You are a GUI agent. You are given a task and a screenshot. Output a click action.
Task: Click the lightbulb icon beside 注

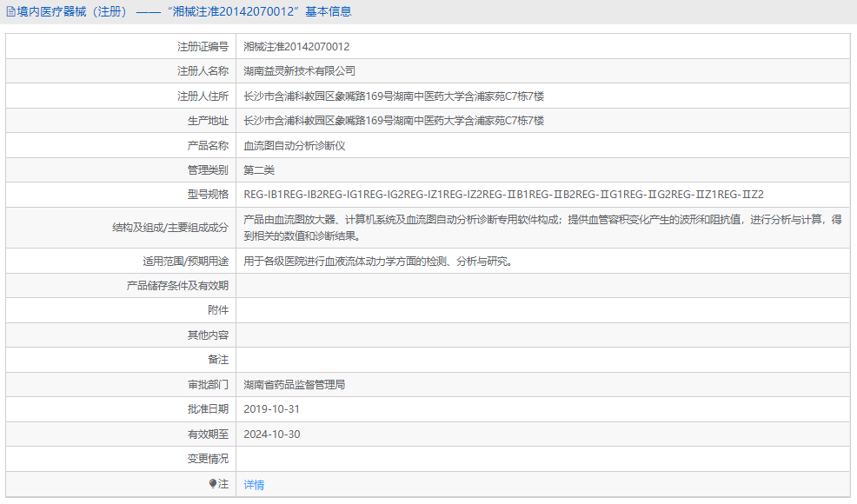[213, 484]
